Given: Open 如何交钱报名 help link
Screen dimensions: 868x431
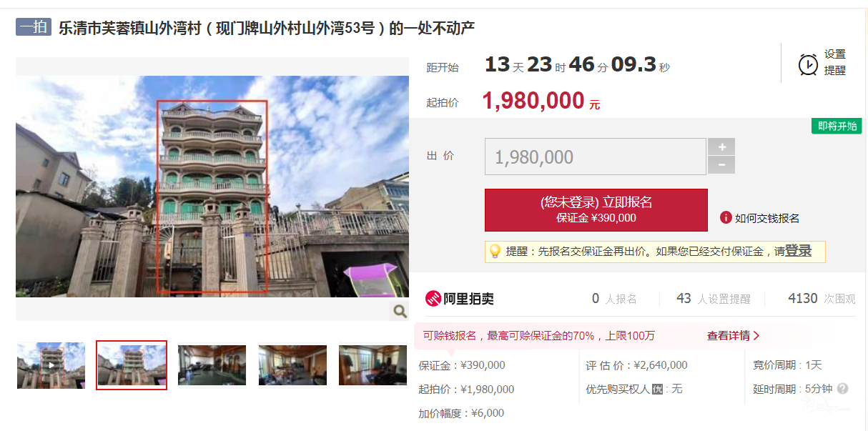Looking at the screenshot, I should tap(767, 218).
